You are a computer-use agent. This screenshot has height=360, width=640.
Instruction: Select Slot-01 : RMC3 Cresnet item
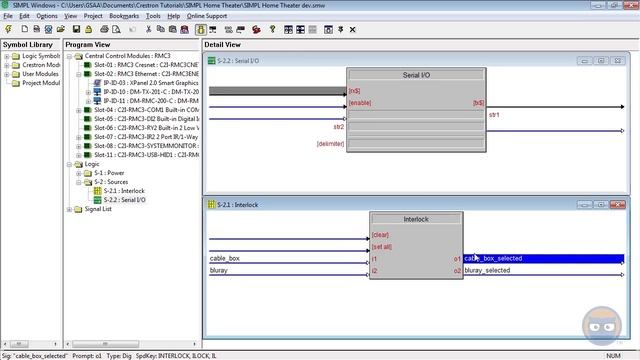[146, 65]
